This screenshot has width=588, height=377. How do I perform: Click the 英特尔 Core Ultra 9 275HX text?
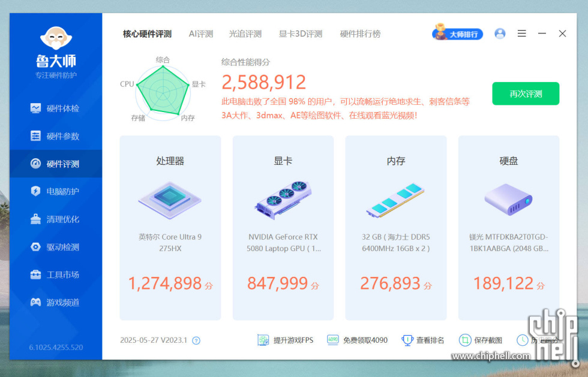(x=170, y=243)
